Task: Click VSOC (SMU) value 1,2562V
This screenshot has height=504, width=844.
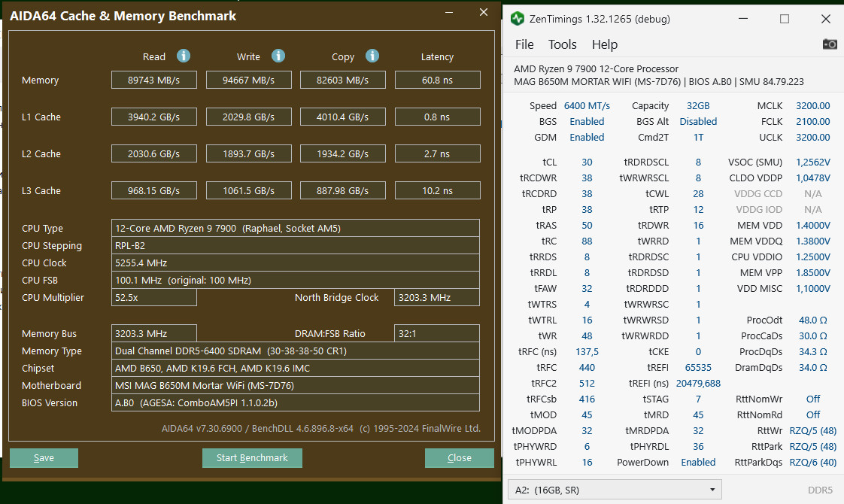Action: tap(812, 162)
